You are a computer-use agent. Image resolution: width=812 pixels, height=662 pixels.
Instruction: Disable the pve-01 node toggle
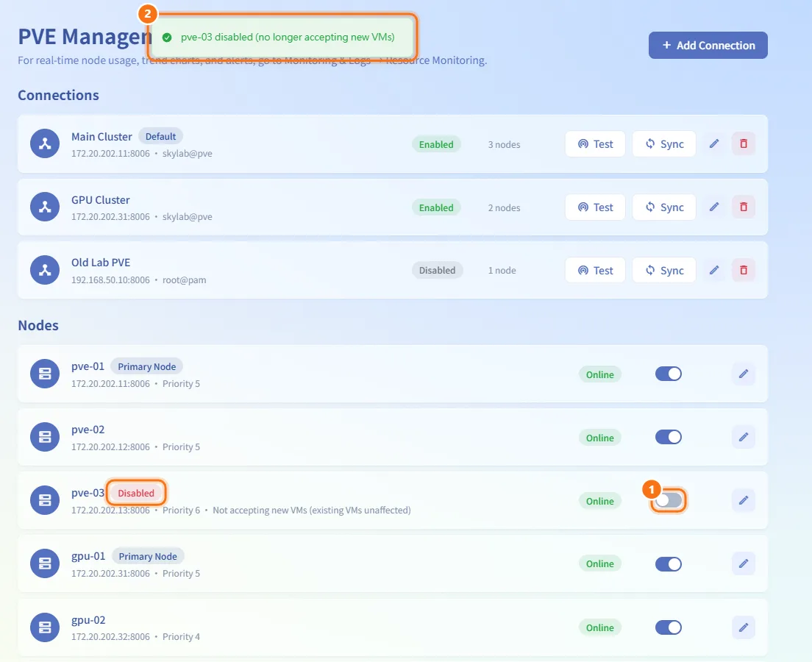click(669, 374)
